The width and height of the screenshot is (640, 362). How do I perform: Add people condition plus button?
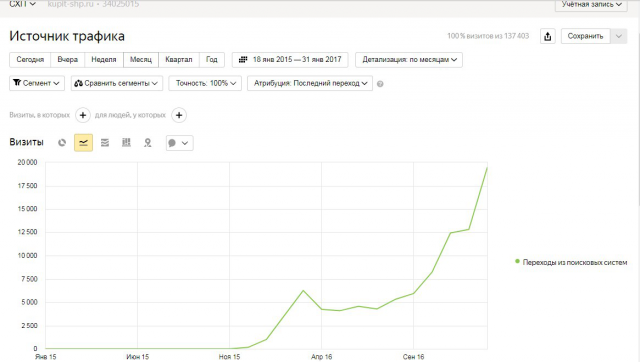coord(179,115)
